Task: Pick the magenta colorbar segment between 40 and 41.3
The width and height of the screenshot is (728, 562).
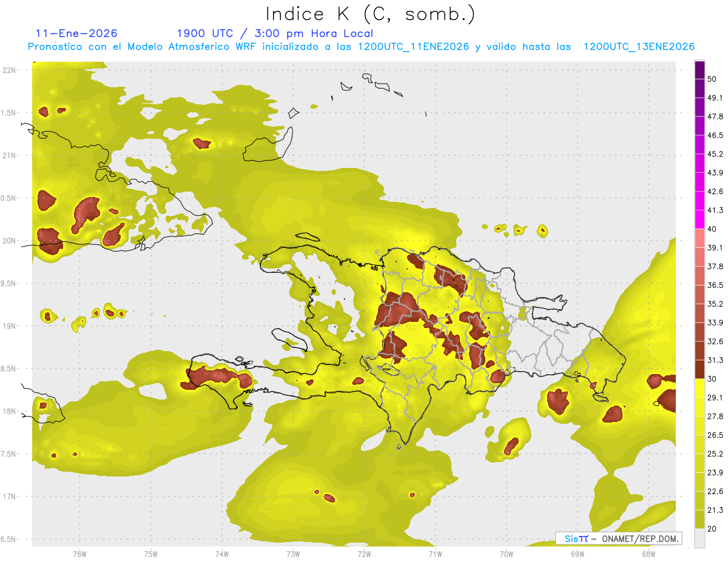Action: click(699, 220)
